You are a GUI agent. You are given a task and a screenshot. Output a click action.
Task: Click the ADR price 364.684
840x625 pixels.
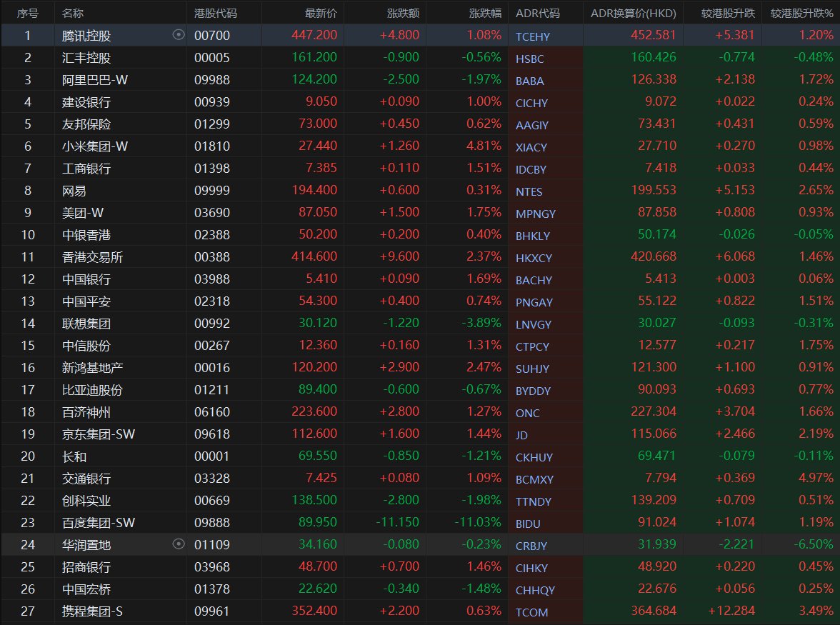pyautogui.click(x=654, y=611)
